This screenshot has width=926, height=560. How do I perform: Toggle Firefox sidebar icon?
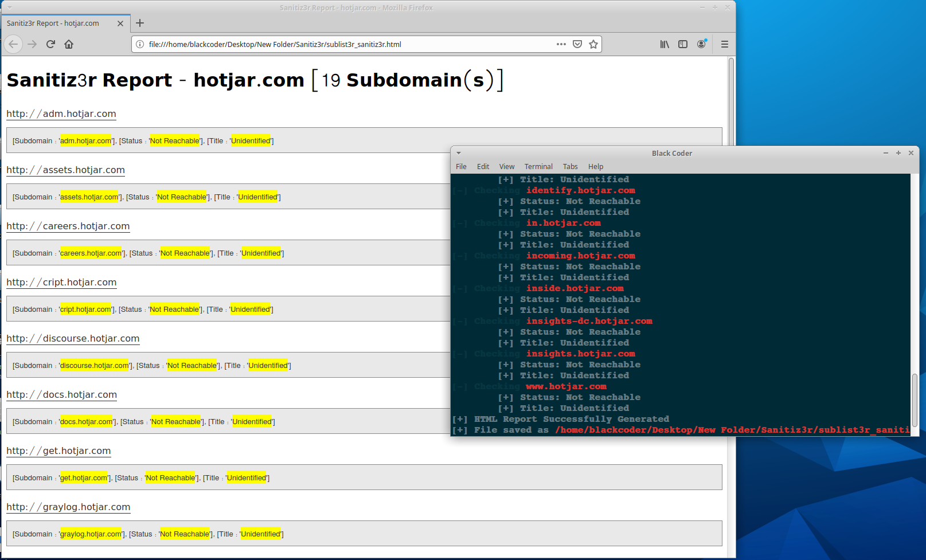(x=683, y=44)
